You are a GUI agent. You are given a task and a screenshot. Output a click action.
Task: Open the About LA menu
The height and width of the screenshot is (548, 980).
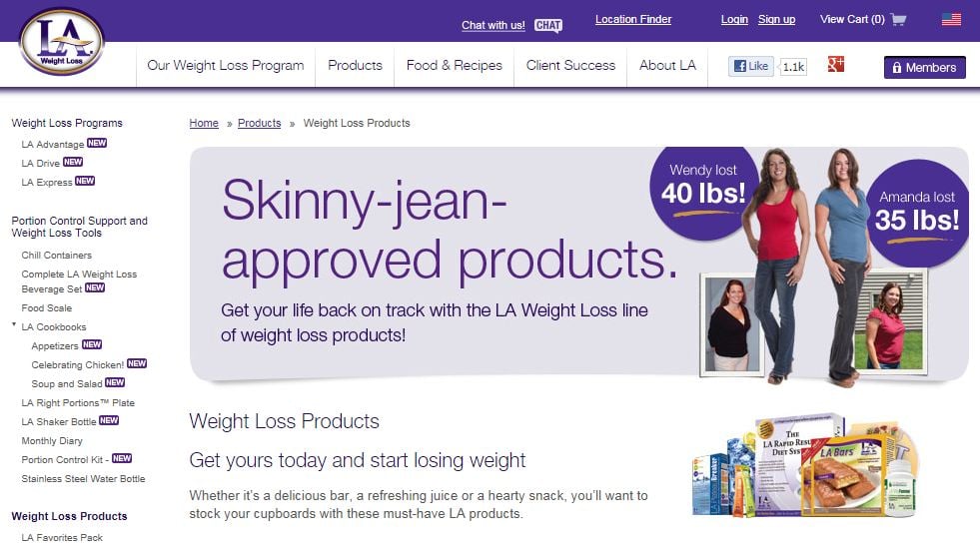[667, 66]
